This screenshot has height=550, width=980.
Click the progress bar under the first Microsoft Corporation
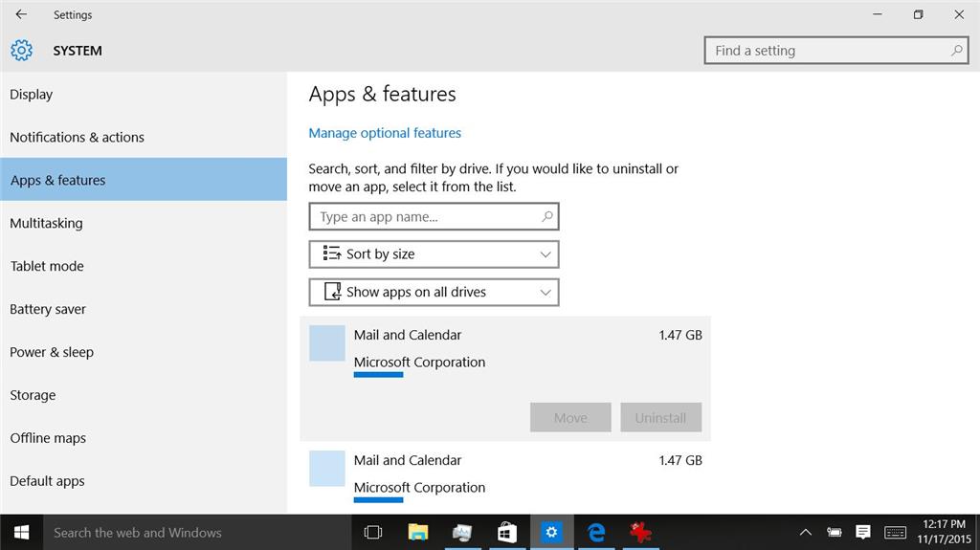pyautogui.click(x=378, y=375)
